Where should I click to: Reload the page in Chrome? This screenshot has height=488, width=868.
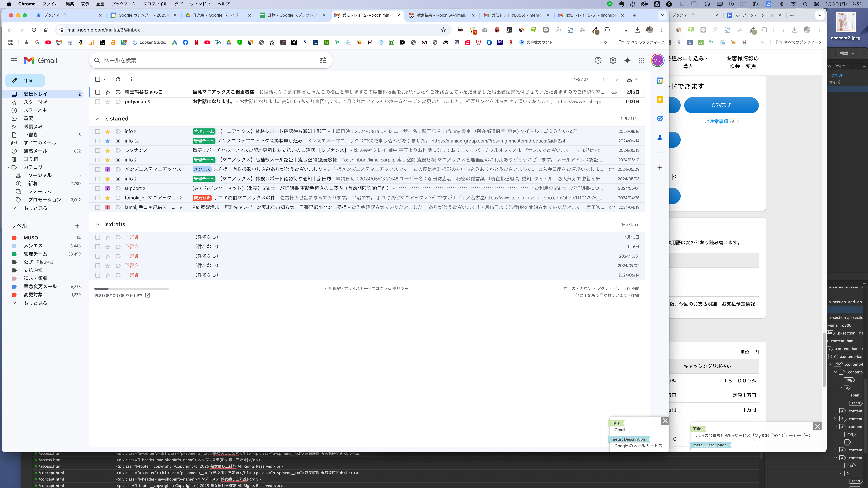pos(34,30)
